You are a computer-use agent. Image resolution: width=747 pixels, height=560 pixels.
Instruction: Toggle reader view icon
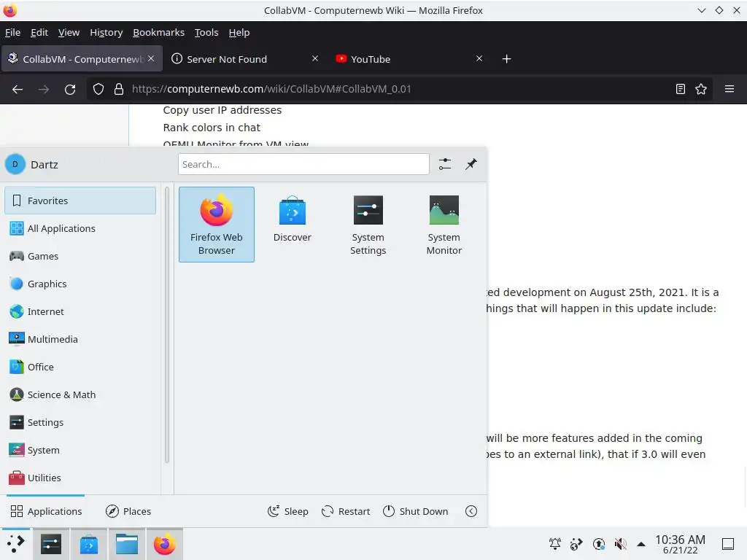pos(681,89)
